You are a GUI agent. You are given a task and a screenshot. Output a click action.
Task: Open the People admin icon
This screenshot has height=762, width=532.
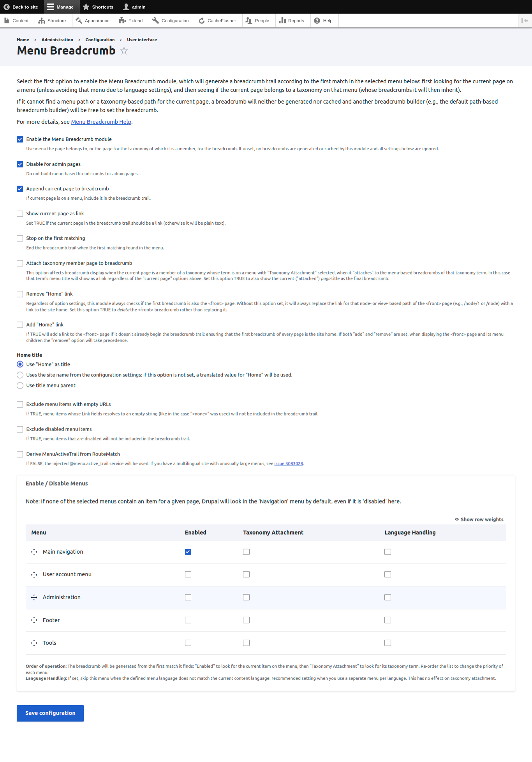tap(249, 20)
